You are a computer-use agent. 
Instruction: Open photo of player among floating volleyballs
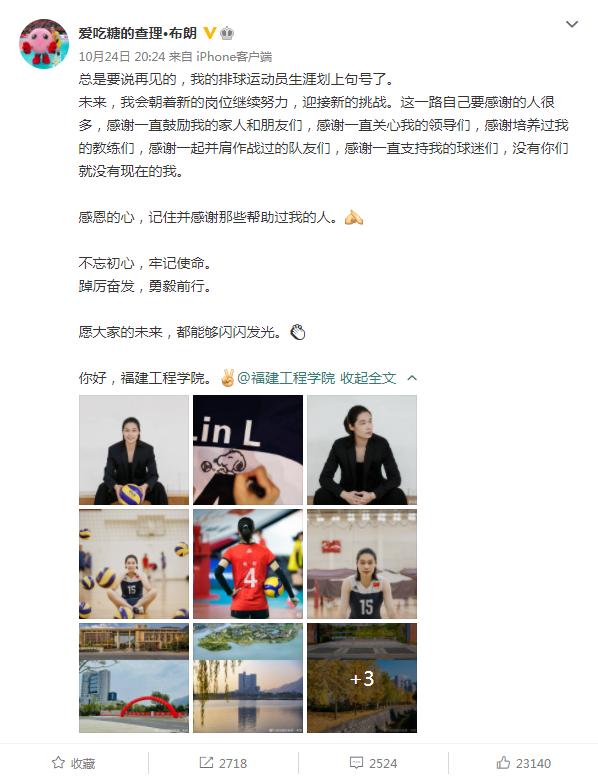coord(134,564)
